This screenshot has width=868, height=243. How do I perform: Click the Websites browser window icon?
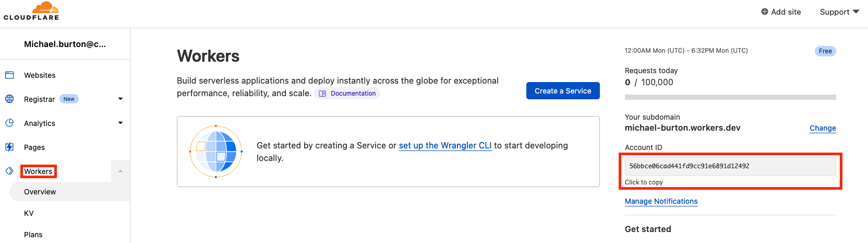pyautogui.click(x=9, y=75)
